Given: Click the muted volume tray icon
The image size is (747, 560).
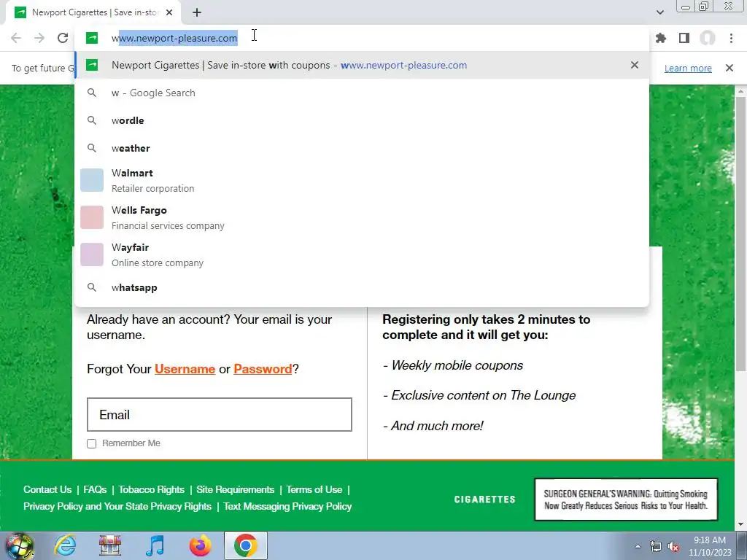Looking at the screenshot, I should (673, 547).
